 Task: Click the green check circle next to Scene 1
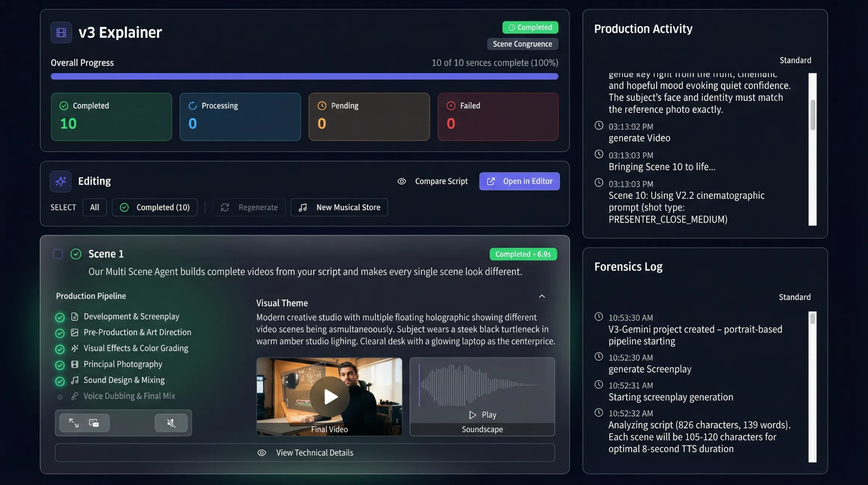76,254
